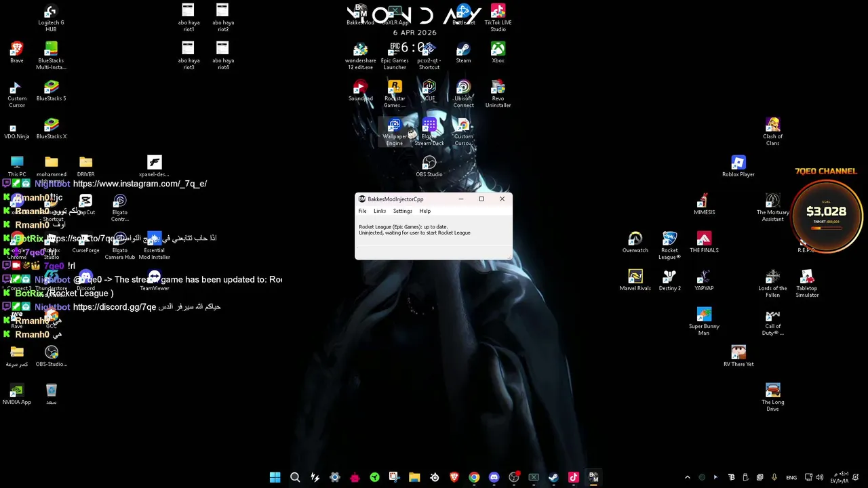The width and height of the screenshot is (868, 488).
Task: Select the abo haya riot1 file
Action: tap(189, 18)
